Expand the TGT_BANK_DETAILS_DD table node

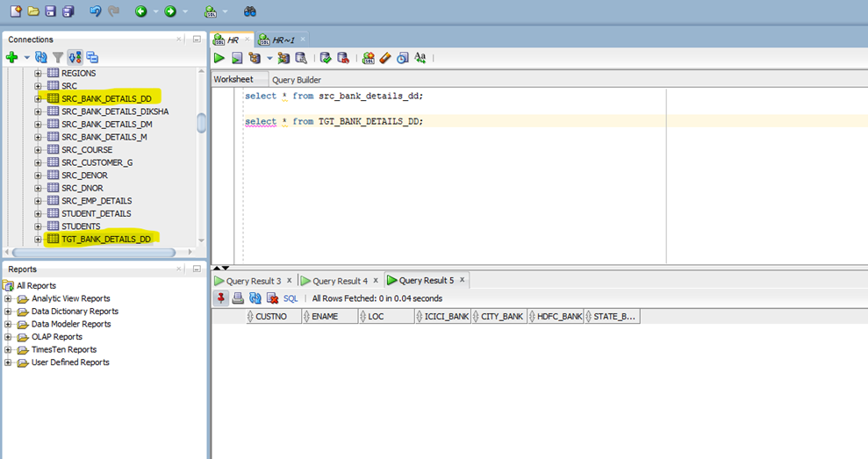[38, 240]
